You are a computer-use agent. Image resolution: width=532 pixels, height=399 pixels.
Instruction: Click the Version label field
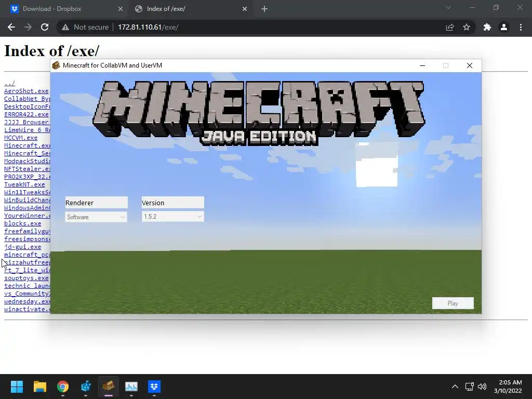pos(172,203)
